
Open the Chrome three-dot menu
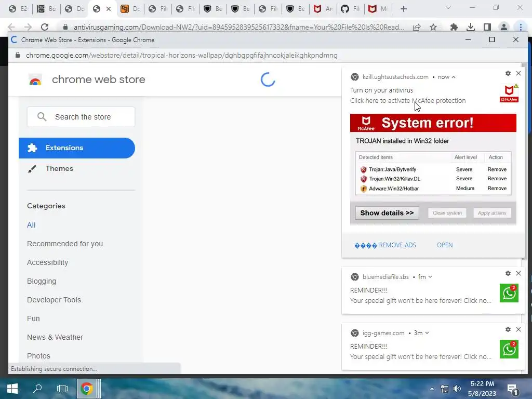[521, 27]
